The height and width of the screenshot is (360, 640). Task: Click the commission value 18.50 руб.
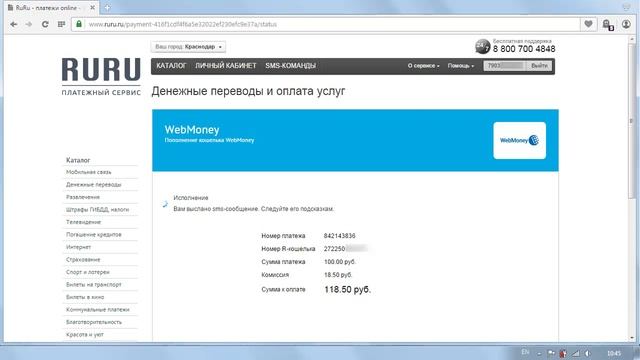point(338,275)
